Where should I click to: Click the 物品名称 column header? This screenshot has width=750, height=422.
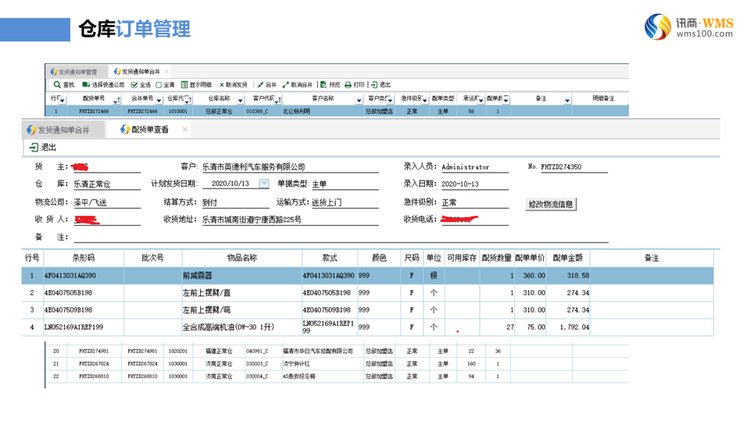(x=242, y=258)
